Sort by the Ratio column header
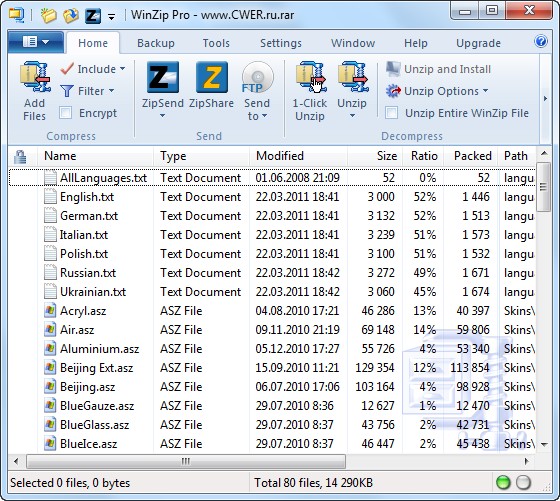The height and width of the screenshot is (501, 560). tap(423, 156)
